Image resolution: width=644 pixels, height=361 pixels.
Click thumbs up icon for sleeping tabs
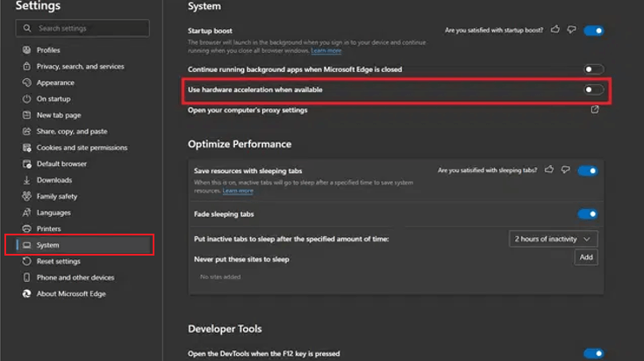549,170
